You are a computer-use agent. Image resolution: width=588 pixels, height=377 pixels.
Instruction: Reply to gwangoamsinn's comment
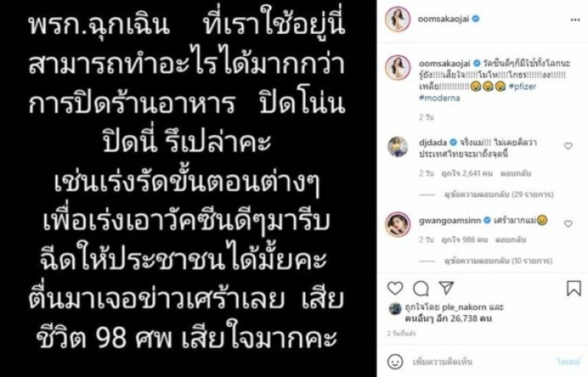coord(510,240)
